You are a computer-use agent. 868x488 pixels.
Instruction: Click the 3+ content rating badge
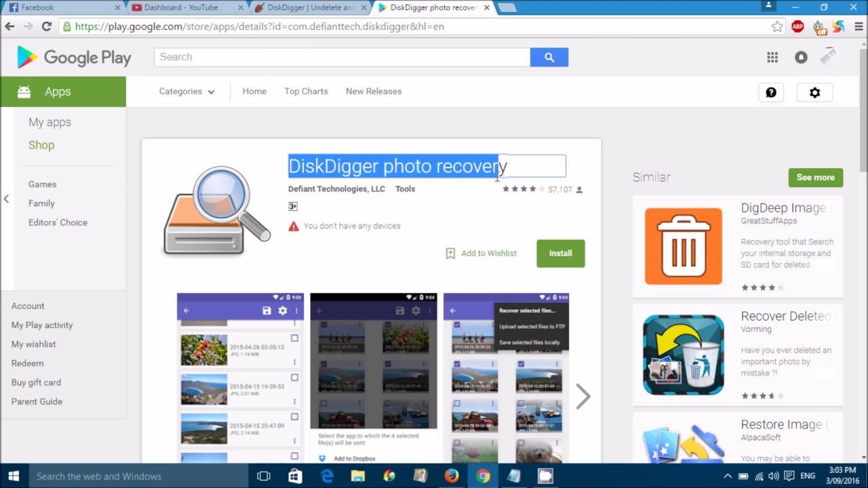point(293,206)
